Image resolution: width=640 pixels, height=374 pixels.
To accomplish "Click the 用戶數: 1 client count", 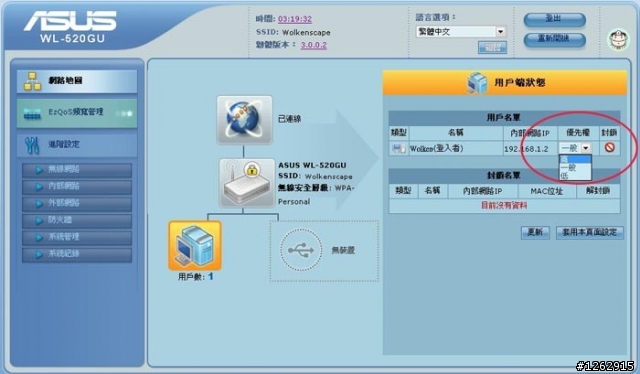I will click(x=196, y=276).
